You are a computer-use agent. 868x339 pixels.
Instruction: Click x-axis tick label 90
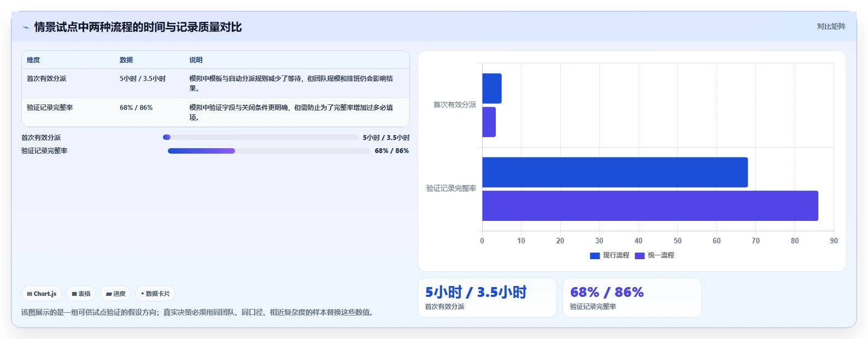(x=834, y=241)
